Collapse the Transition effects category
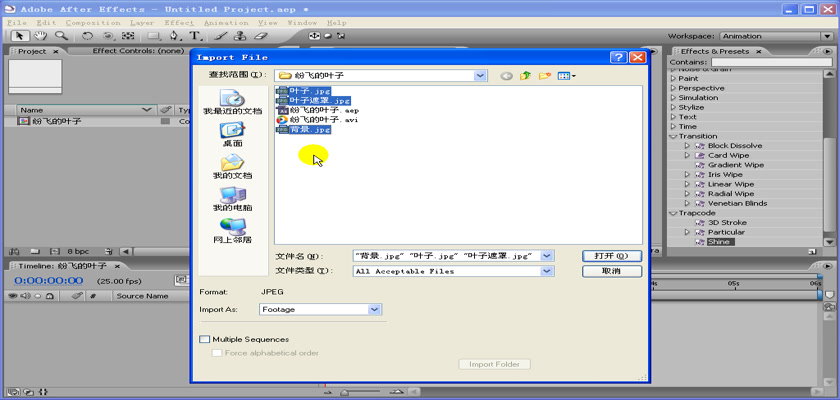Screen dimensions: 840x400 tap(673, 137)
